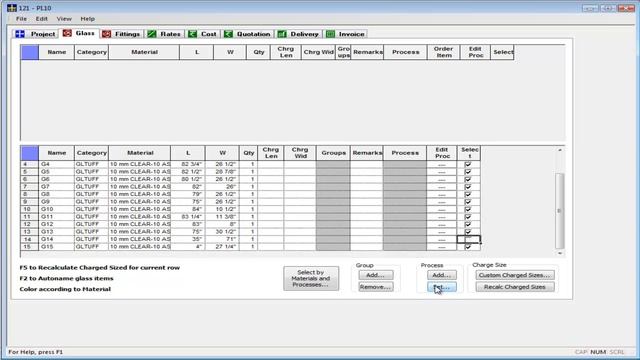Click Recalc Charged Sizes button
Screen dimensions: 640x360
click(x=515, y=287)
